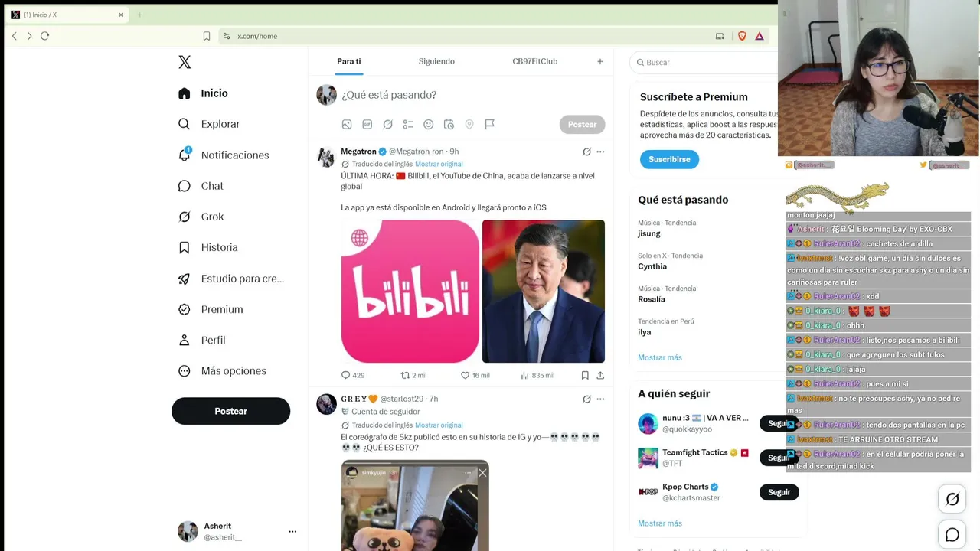
Task: Reply to Megatron's post with 429 replies
Action: (x=353, y=375)
